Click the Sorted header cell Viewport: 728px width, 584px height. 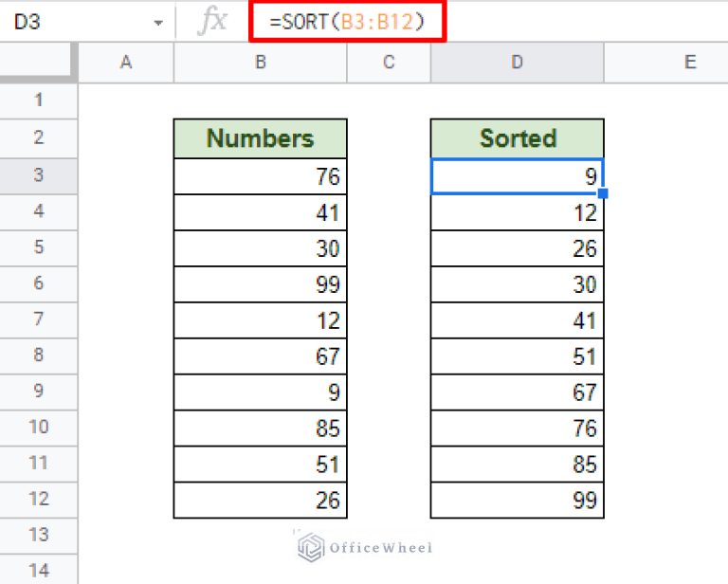click(517, 138)
